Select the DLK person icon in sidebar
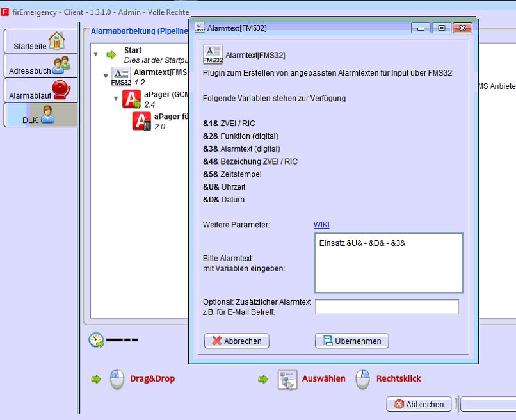 click(x=47, y=115)
